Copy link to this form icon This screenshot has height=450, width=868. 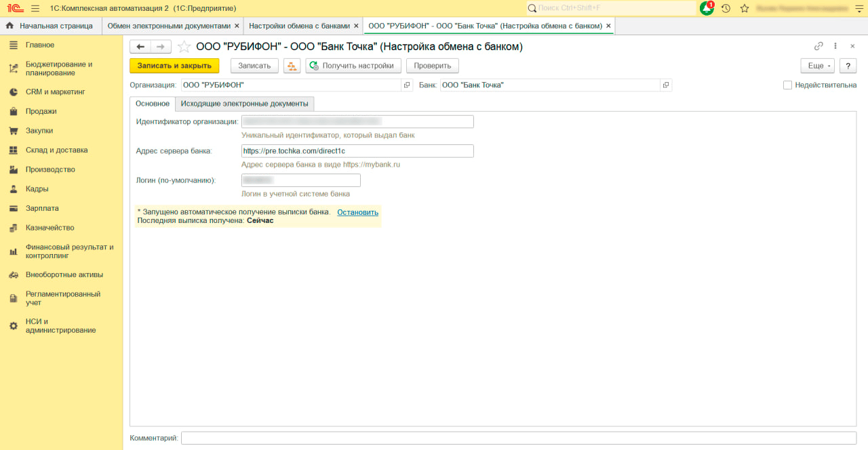(x=818, y=47)
